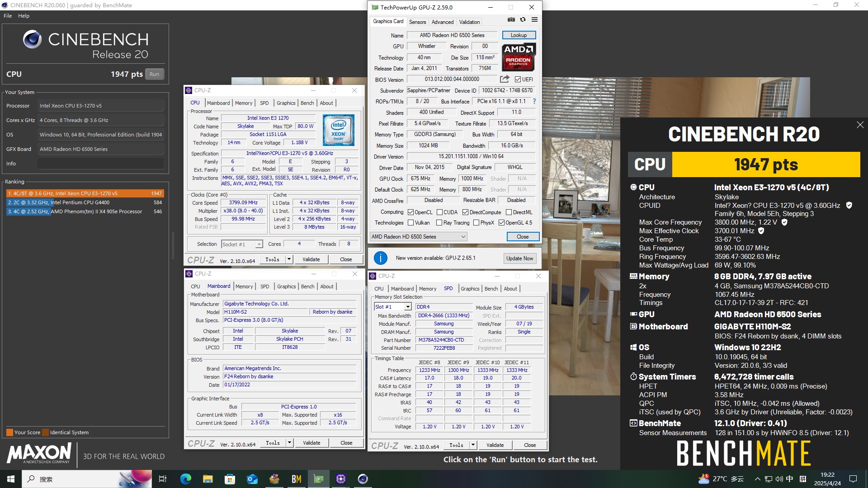Click the GPU-Z refresh icon
The width and height of the screenshot is (868, 488).
click(x=523, y=20)
